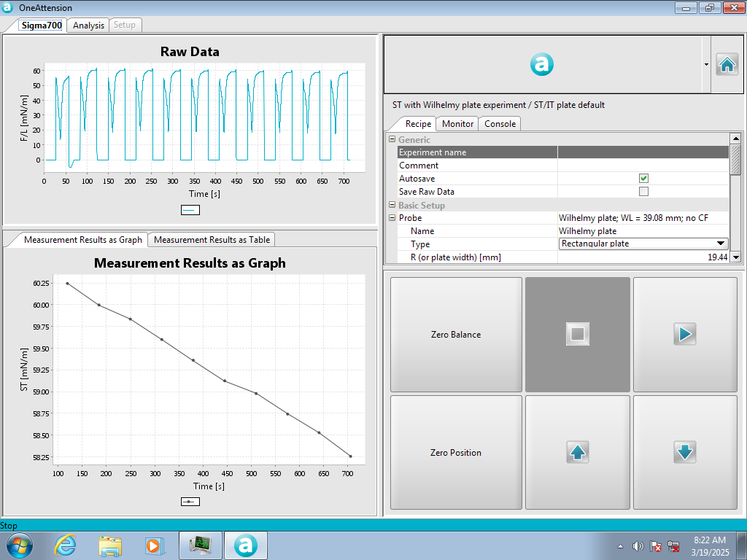The width and height of the screenshot is (747, 560).
Task: Open the Action Center flag icon
Action: click(x=656, y=546)
